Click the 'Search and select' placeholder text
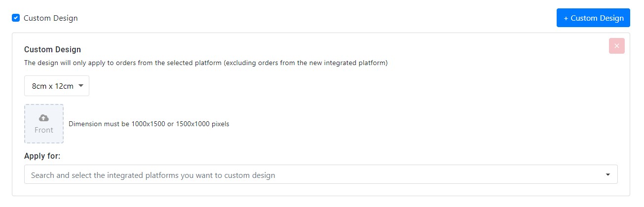 pyautogui.click(x=153, y=175)
